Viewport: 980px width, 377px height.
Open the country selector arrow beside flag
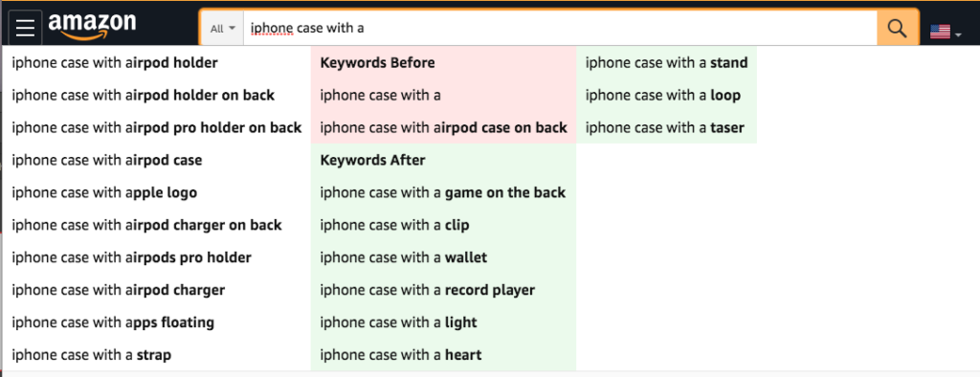click(959, 35)
